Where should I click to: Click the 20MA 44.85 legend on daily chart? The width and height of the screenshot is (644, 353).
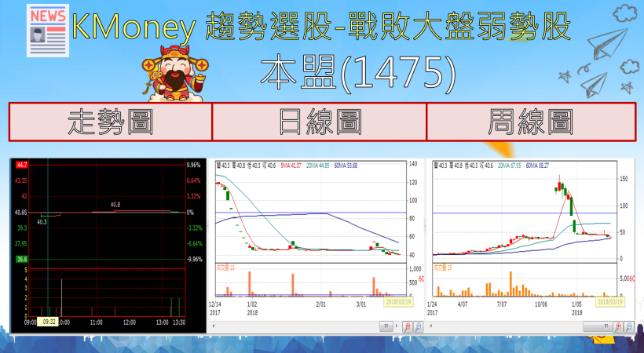318,166
